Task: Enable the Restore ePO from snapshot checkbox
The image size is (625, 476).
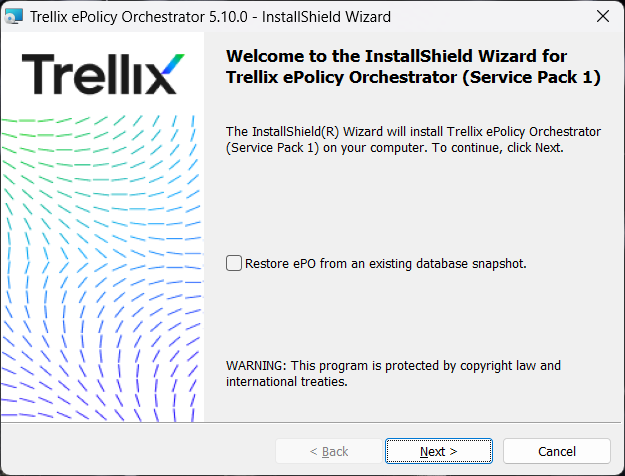Action: point(234,263)
